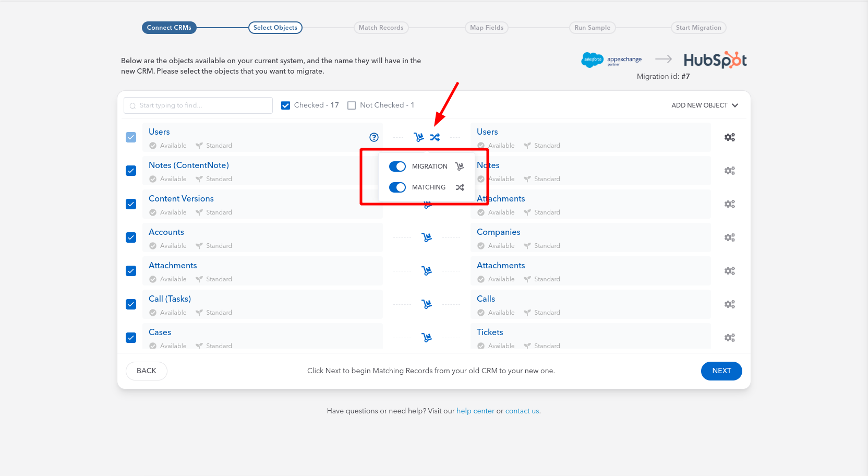Image resolution: width=868 pixels, height=476 pixels.
Task: Open settings gears for Call (Tasks) row
Action: (730, 304)
